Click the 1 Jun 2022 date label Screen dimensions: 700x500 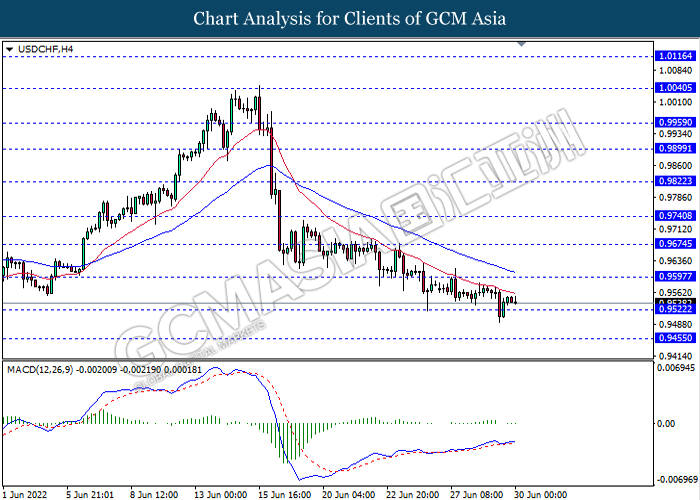pyautogui.click(x=25, y=495)
